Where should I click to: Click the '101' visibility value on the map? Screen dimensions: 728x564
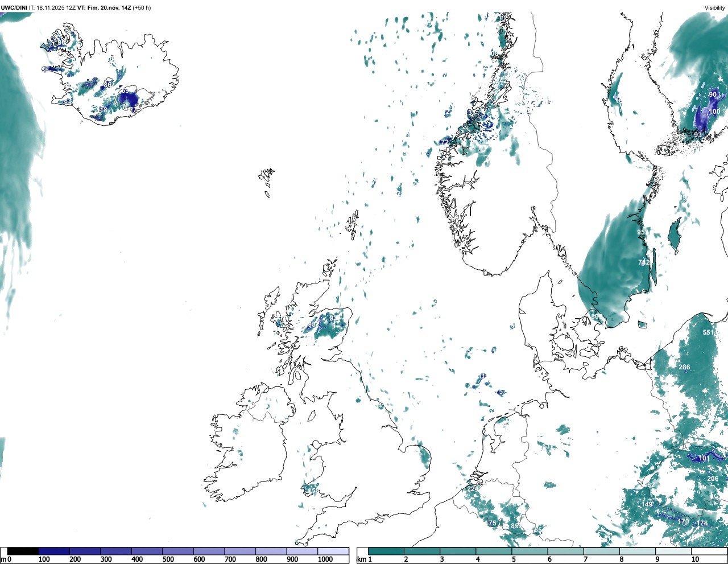coord(704,458)
